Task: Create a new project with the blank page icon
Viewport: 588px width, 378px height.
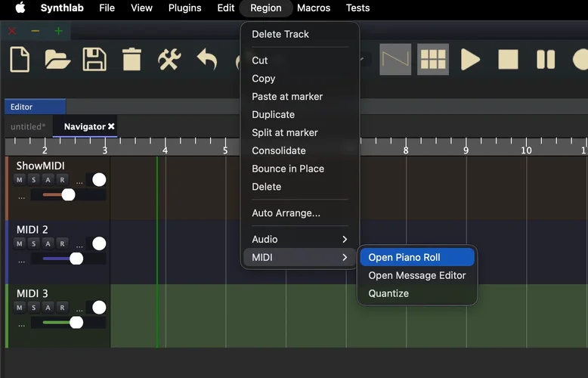Action: [x=20, y=59]
